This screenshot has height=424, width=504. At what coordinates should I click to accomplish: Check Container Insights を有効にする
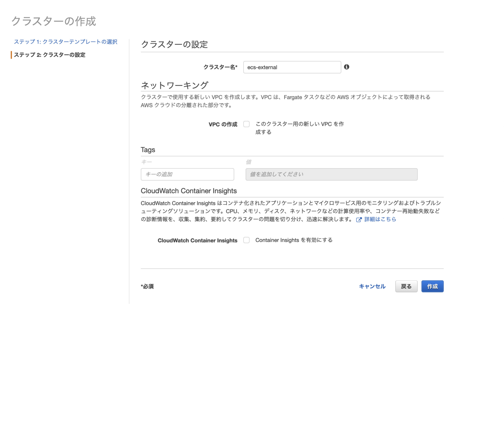(x=246, y=240)
